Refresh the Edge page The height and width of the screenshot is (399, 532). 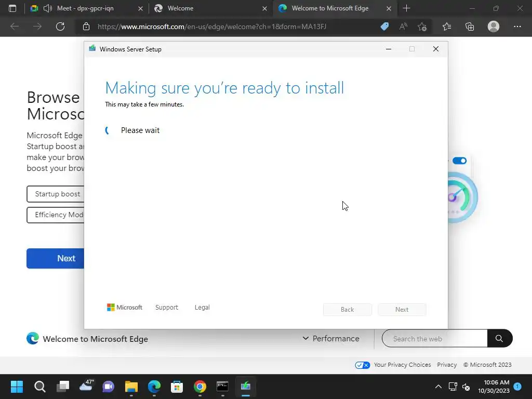pyautogui.click(x=60, y=26)
